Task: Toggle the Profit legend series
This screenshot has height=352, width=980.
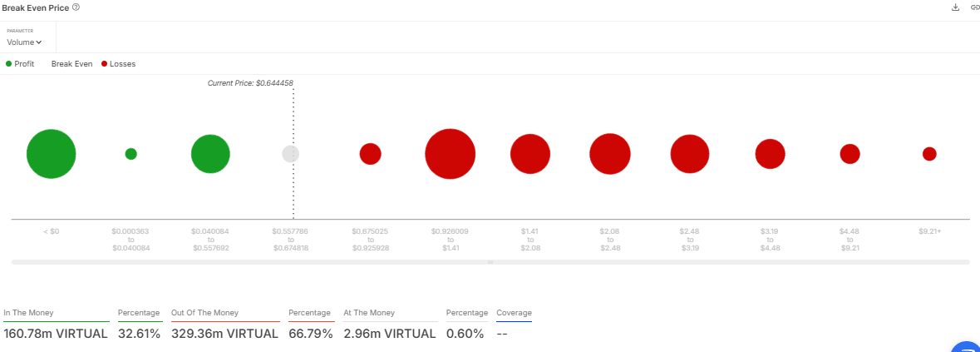Action: point(20,64)
